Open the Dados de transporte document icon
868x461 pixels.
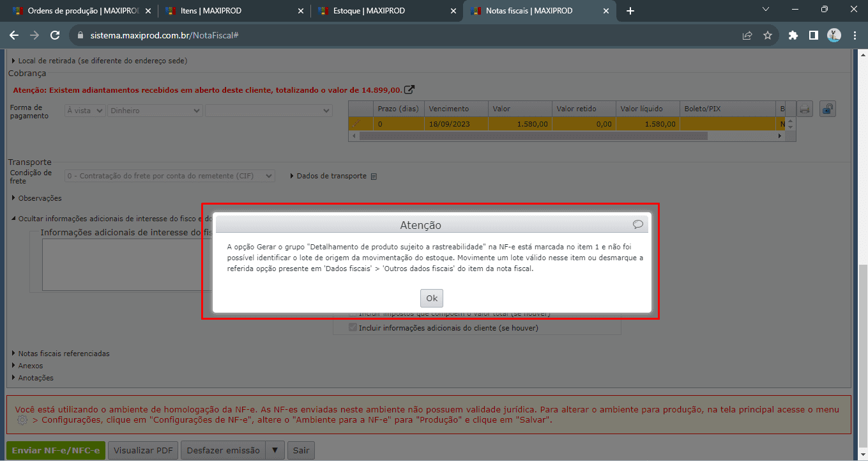pos(374,176)
